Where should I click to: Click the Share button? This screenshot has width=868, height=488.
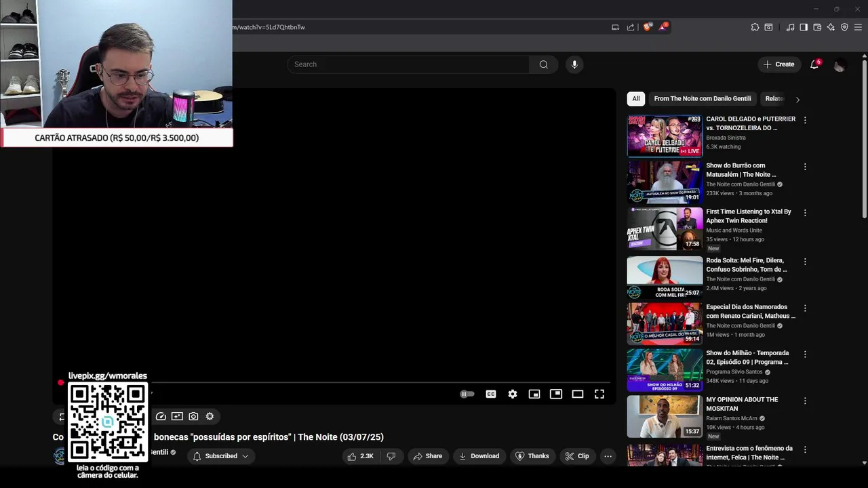427,456
